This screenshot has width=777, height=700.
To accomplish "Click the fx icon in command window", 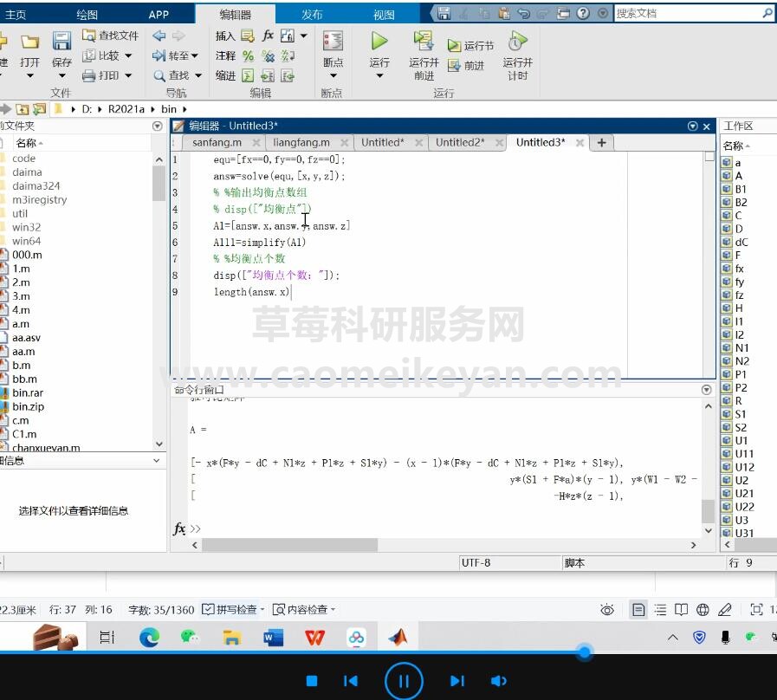I will [x=179, y=528].
